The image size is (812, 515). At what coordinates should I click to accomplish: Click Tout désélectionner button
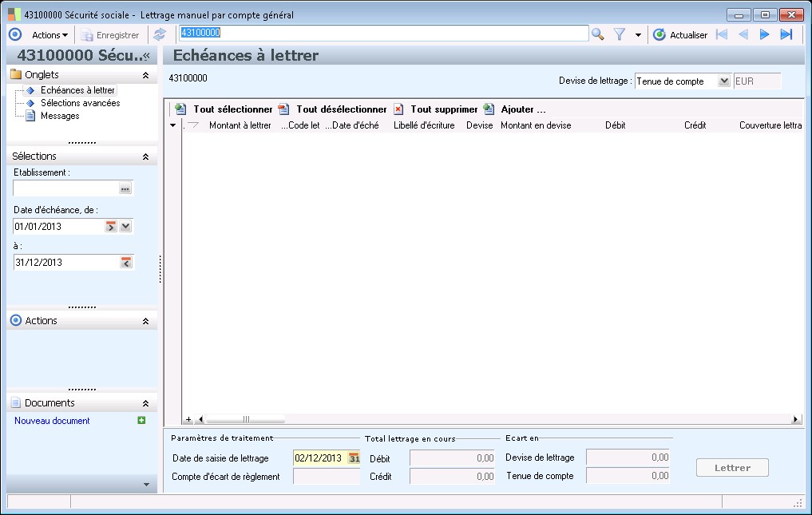tap(332, 109)
